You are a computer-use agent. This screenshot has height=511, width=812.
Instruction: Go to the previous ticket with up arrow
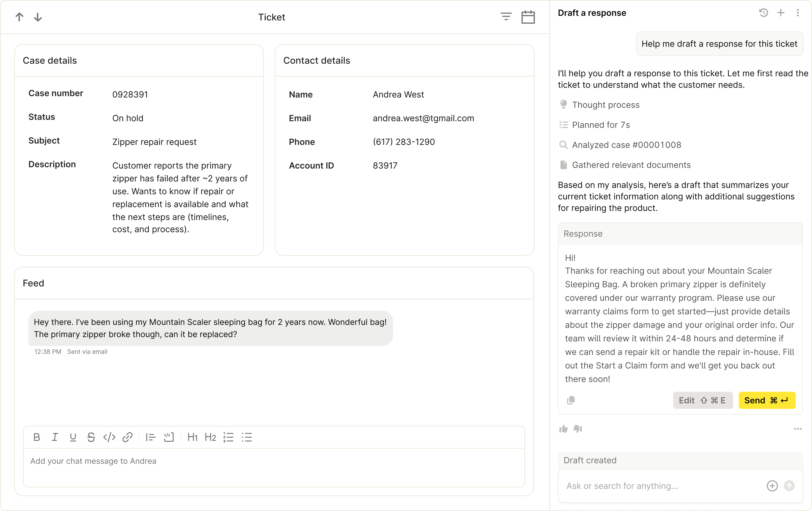click(20, 17)
